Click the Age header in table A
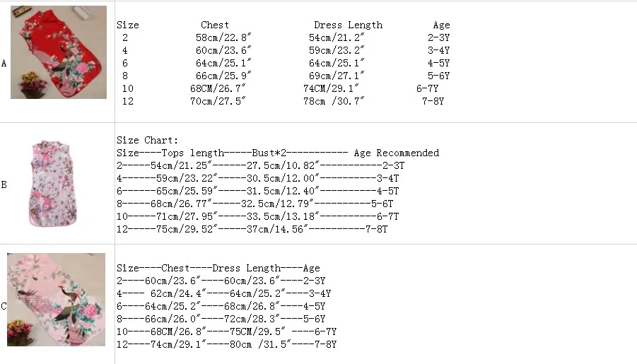This screenshot has height=364, width=637. tap(441, 25)
